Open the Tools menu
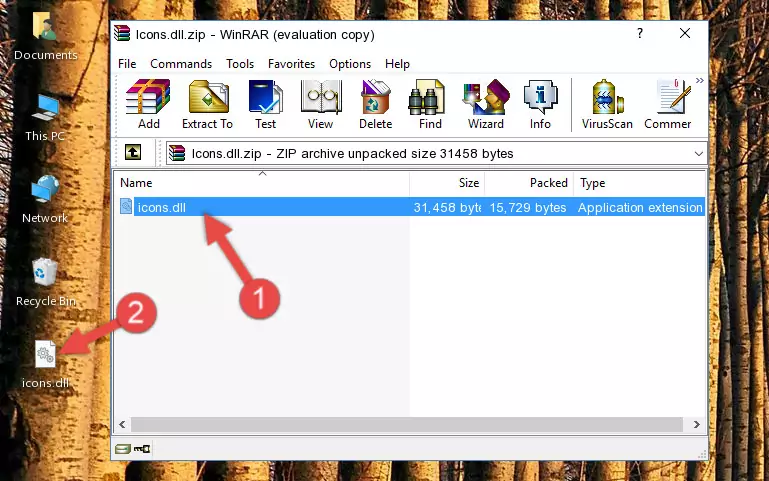769x481 pixels. point(240,64)
